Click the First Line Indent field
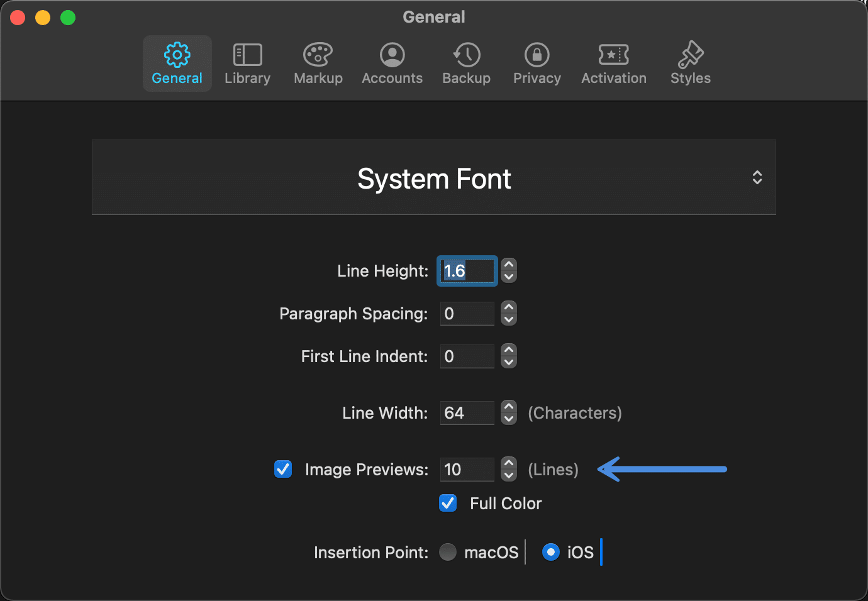 [467, 356]
